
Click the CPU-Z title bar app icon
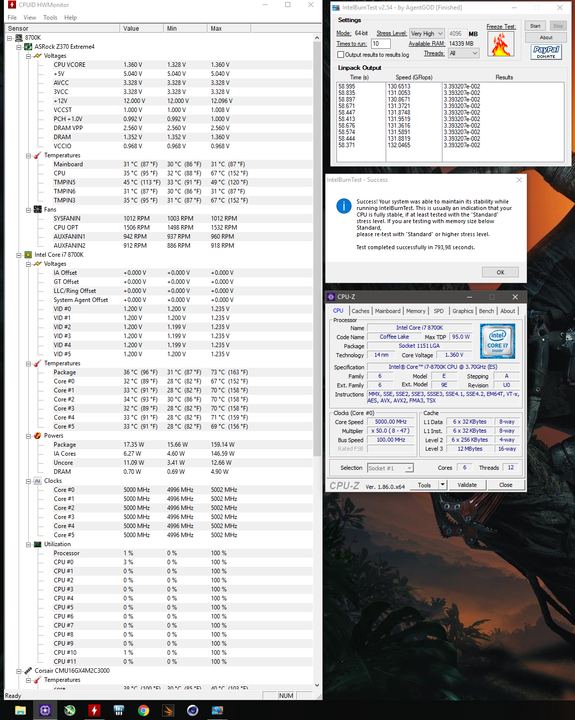click(x=331, y=297)
